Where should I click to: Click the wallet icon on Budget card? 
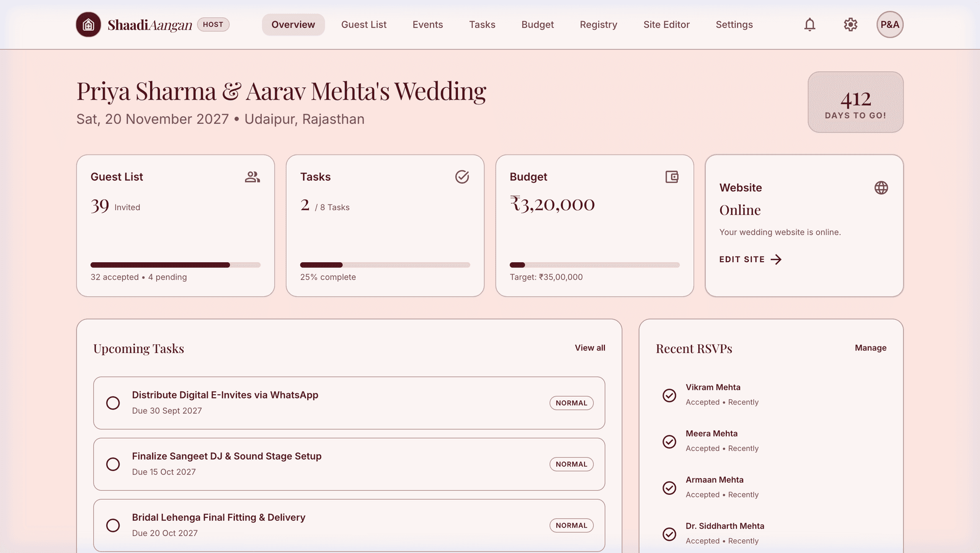click(x=672, y=177)
